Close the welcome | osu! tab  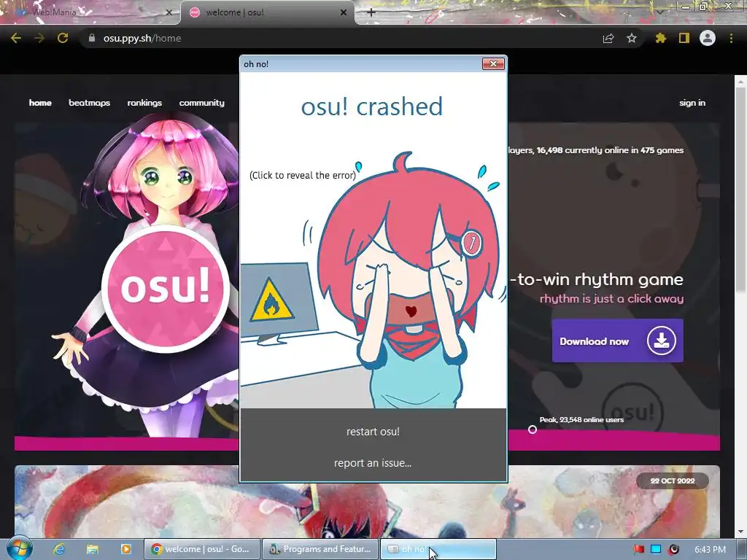344,12
